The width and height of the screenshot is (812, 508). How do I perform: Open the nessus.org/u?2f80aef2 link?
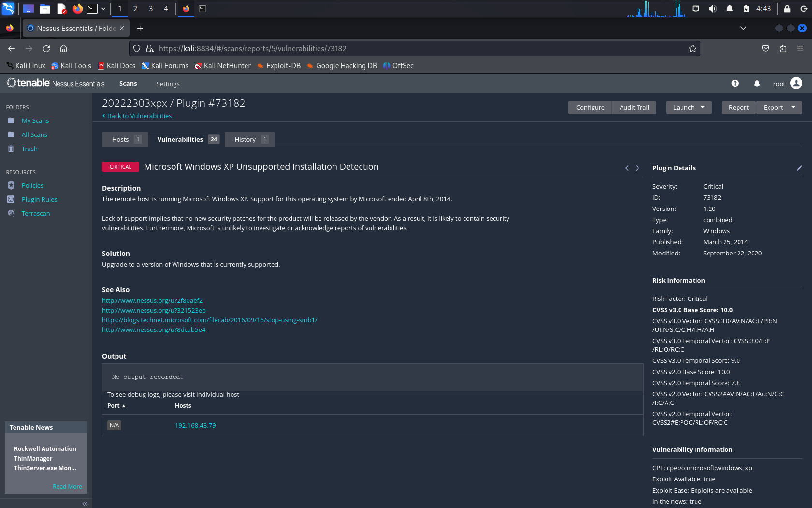click(152, 300)
